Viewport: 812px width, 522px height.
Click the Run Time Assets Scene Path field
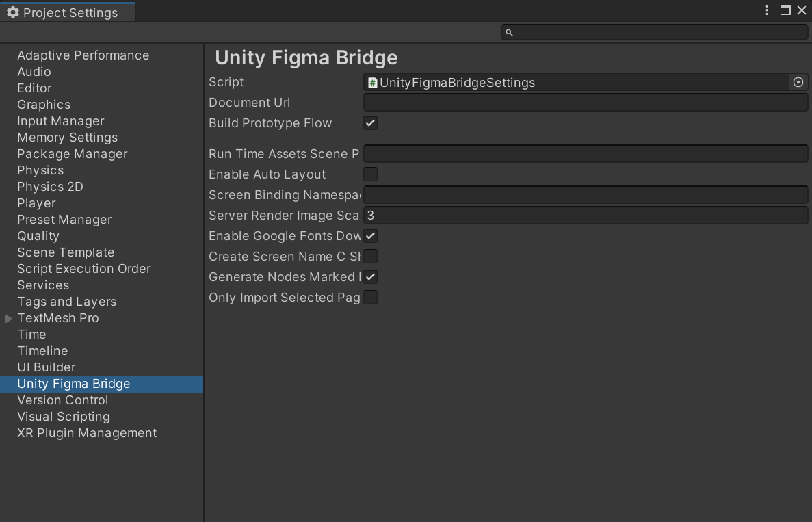point(586,154)
